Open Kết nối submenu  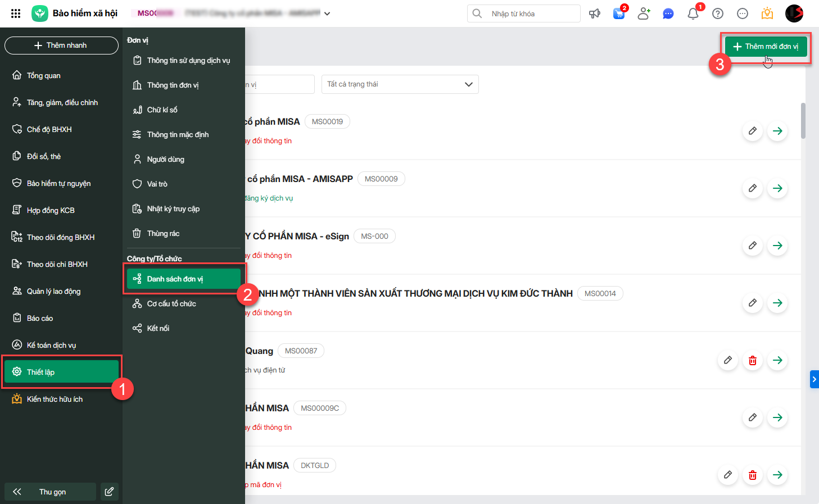pyautogui.click(x=184, y=328)
